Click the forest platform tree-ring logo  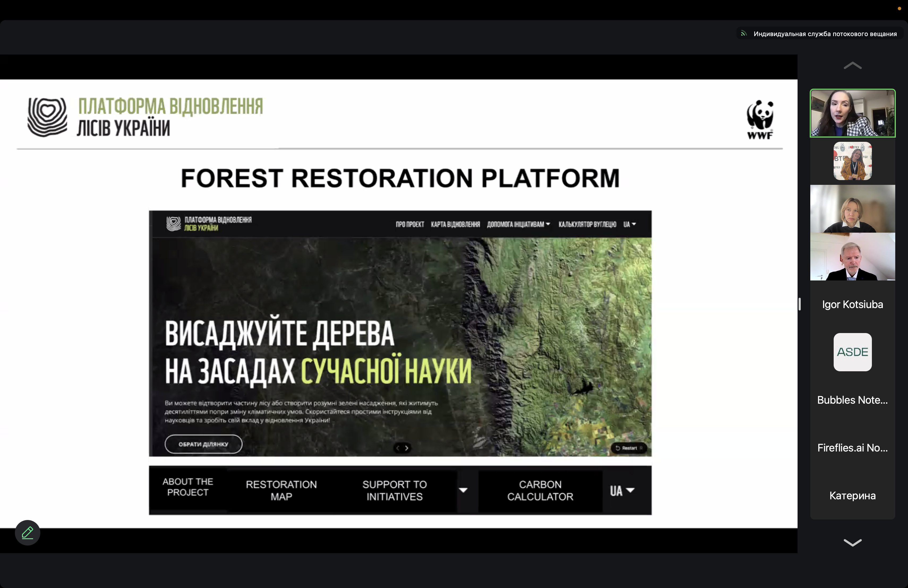pos(47,117)
